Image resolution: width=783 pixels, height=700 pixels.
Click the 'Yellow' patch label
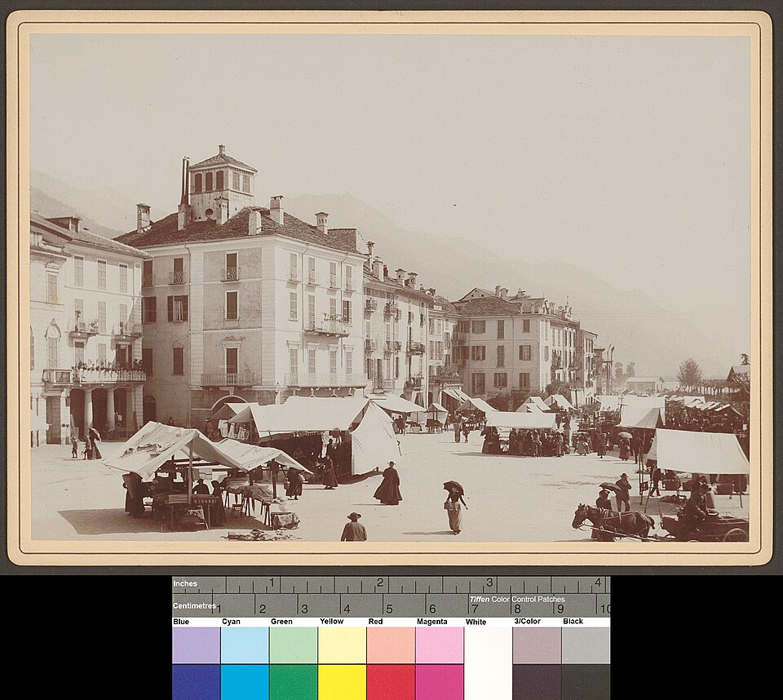[x=332, y=622]
